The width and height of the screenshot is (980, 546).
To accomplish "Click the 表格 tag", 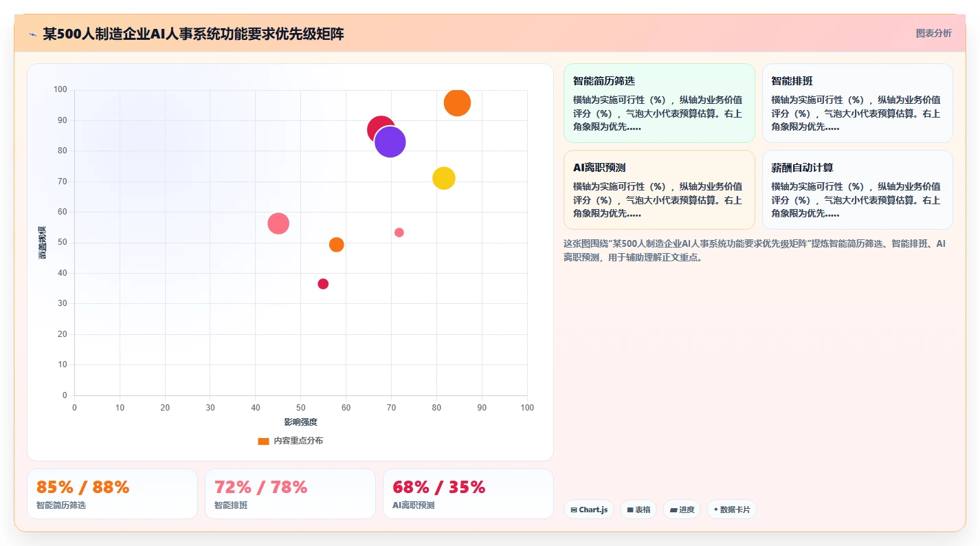I will pos(638,510).
